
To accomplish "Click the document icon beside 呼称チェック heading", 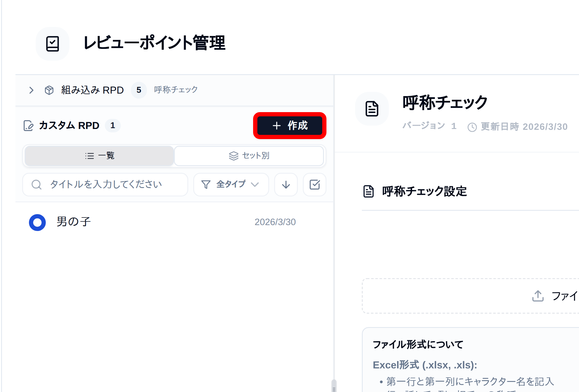I will [x=372, y=109].
